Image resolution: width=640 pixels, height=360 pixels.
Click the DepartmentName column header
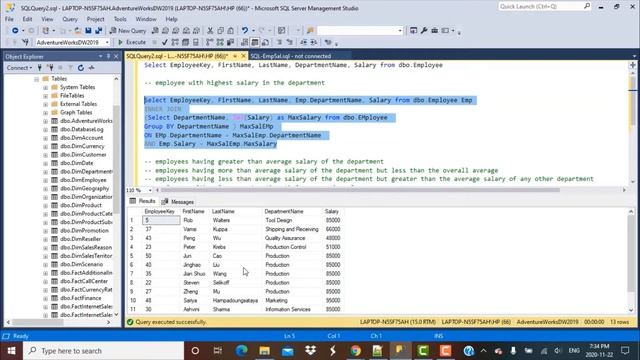tap(284, 211)
